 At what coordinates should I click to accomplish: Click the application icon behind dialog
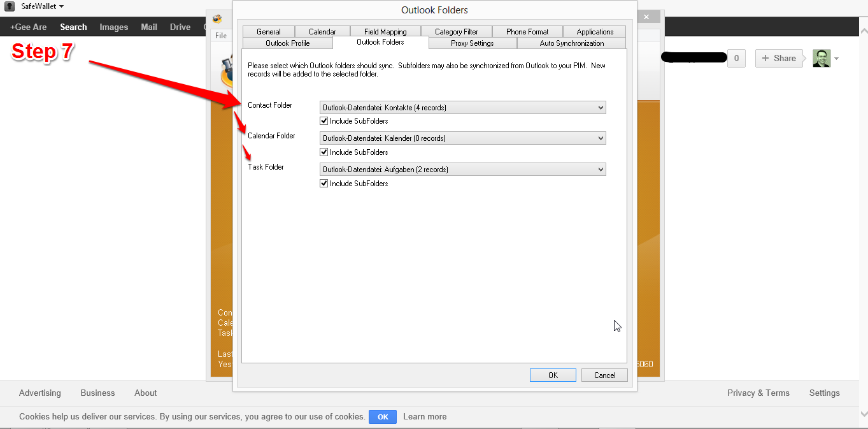coord(218,18)
